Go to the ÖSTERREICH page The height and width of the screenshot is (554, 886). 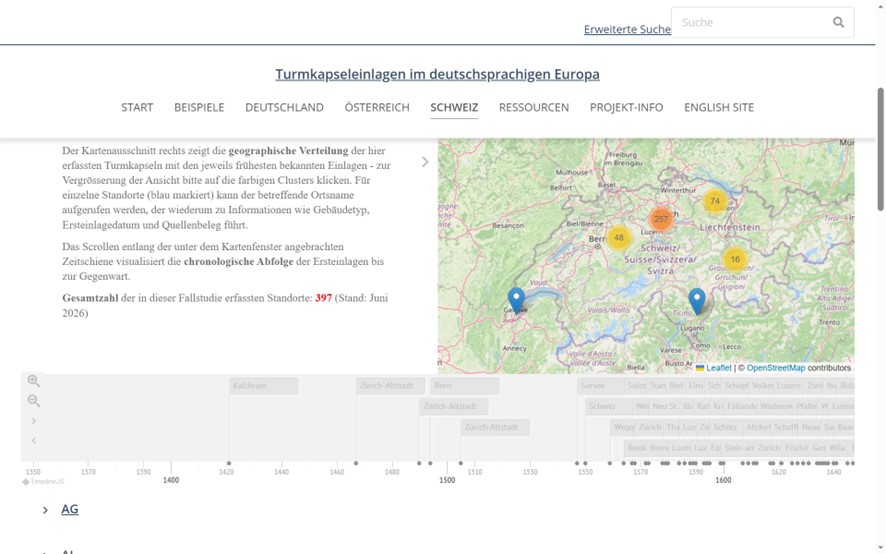point(377,107)
